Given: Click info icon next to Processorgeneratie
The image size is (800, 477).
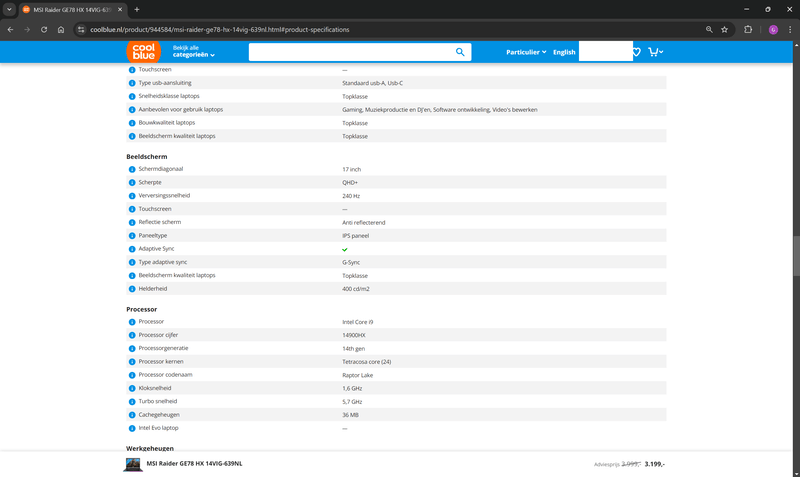Looking at the screenshot, I should (132, 348).
